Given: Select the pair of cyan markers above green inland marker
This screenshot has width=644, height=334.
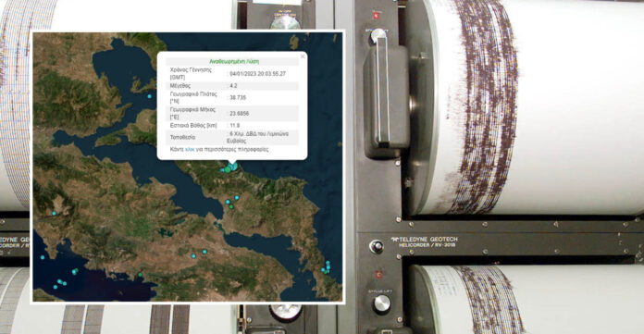Looking at the screenshot, I should click(232, 200).
